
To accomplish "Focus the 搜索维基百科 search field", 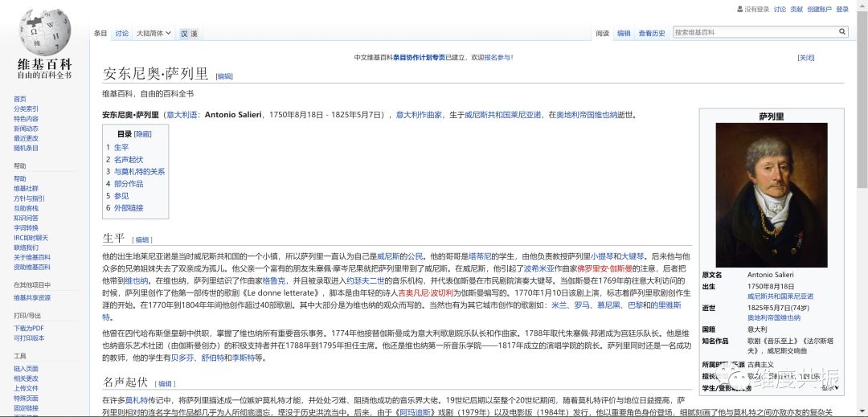I will tap(755, 32).
